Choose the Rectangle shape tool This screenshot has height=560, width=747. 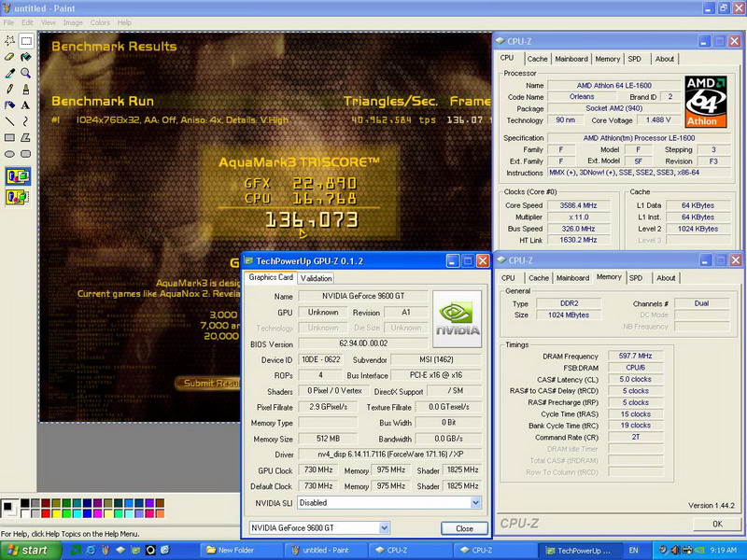pyautogui.click(x=9, y=137)
